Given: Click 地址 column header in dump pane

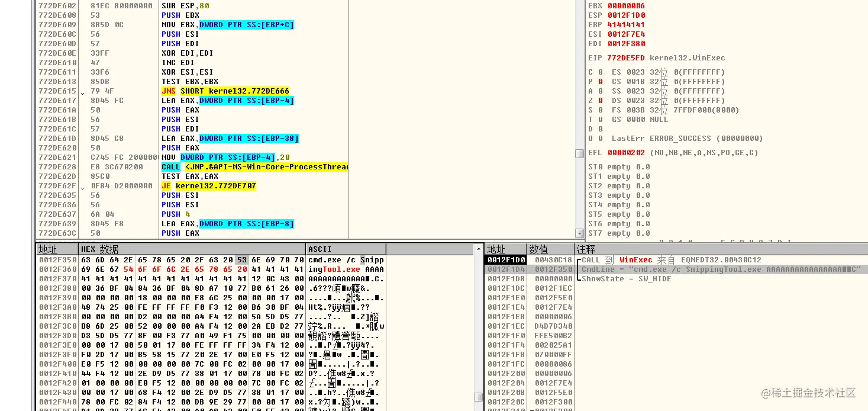Looking at the screenshot, I should click(x=57, y=249).
